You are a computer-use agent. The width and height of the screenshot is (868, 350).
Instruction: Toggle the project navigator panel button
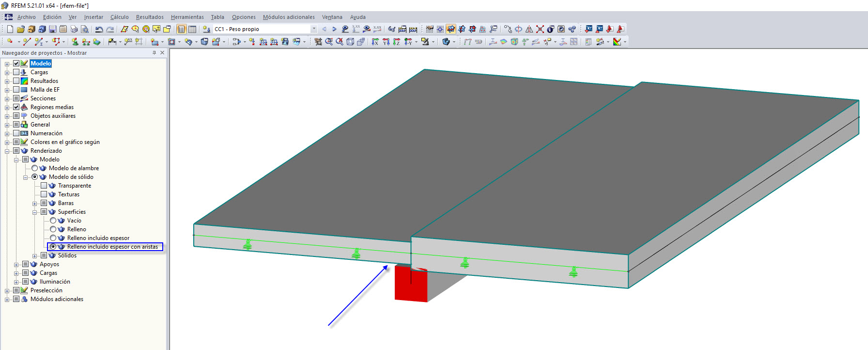tap(182, 29)
